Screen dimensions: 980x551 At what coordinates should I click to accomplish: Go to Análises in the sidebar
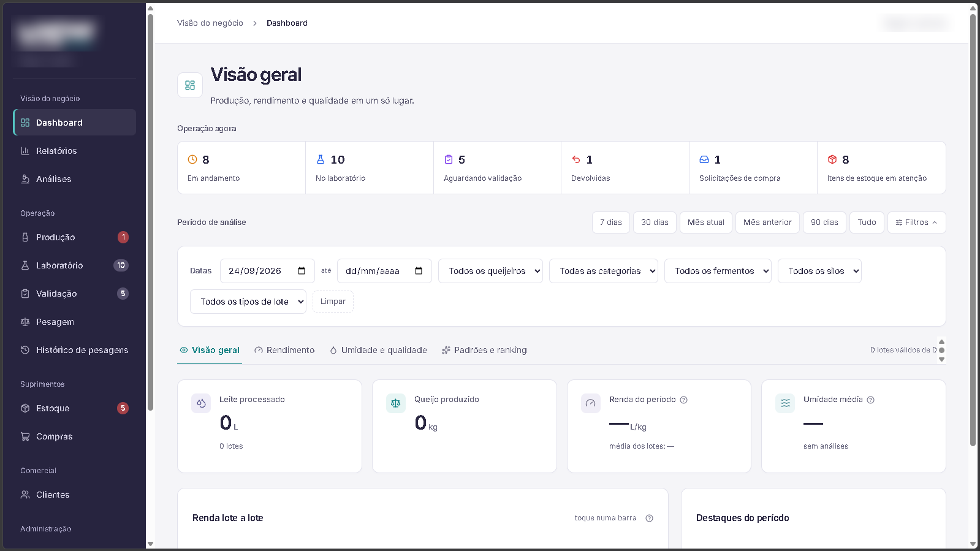75,179
